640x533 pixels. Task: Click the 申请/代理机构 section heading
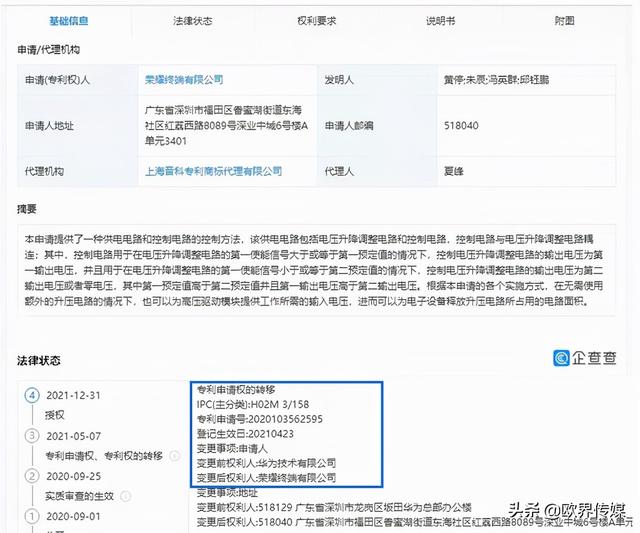tap(49, 49)
